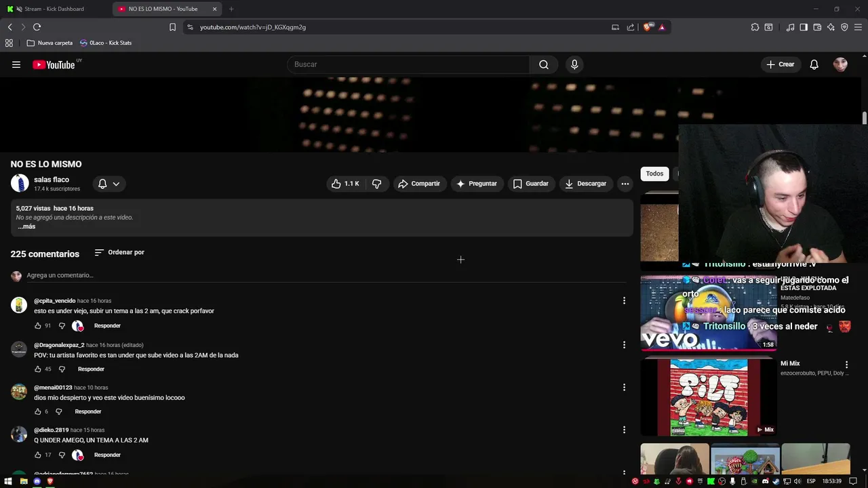Viewport: 868px width, 488px height.
Task: Click the Descargar button
Action: 586,184
